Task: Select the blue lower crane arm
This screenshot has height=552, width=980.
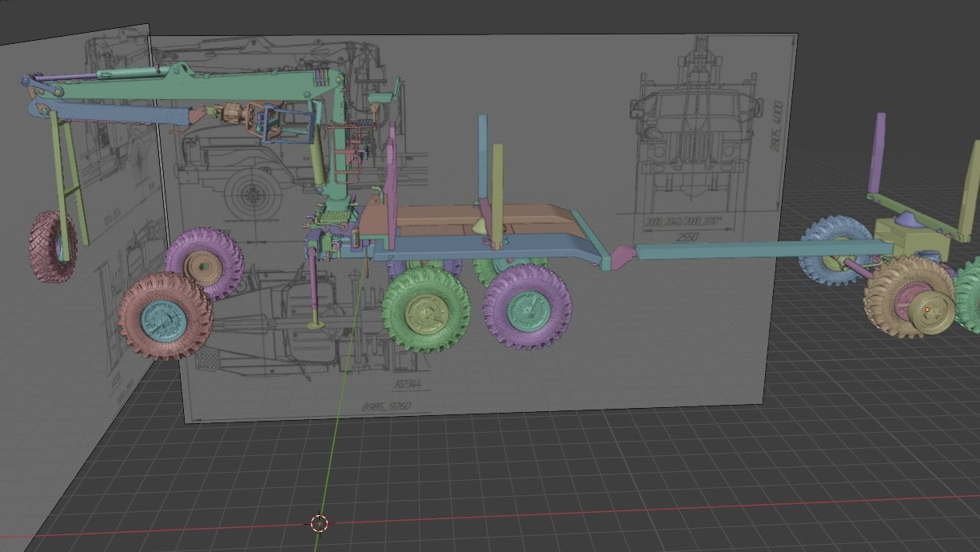Action: (112, 111)
